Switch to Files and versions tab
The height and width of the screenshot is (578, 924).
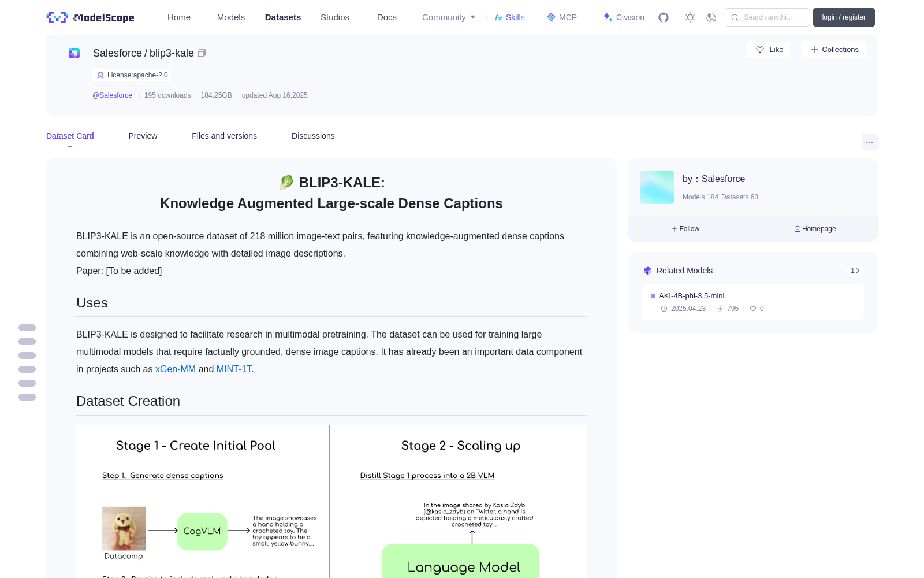pyautogui.click(x=224, y=136)
